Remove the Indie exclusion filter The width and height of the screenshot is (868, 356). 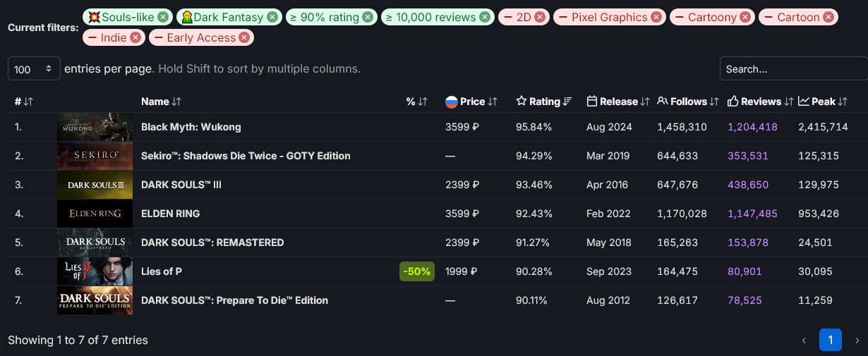point(135,37)
